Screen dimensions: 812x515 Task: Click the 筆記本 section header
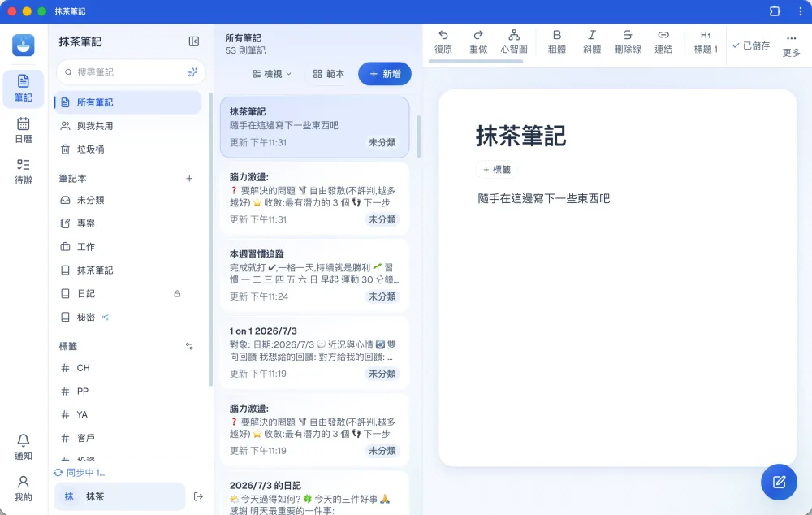tap(72, 178)
